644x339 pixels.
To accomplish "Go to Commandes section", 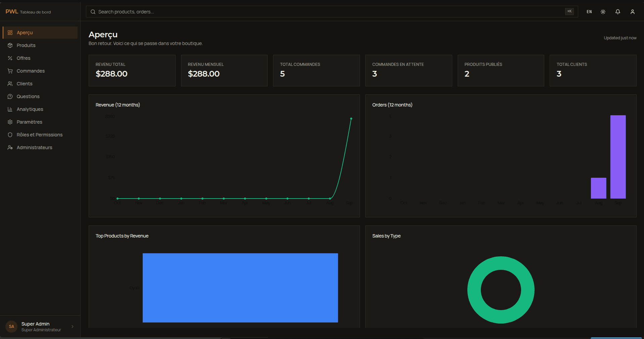I will (x=40, y=71).
